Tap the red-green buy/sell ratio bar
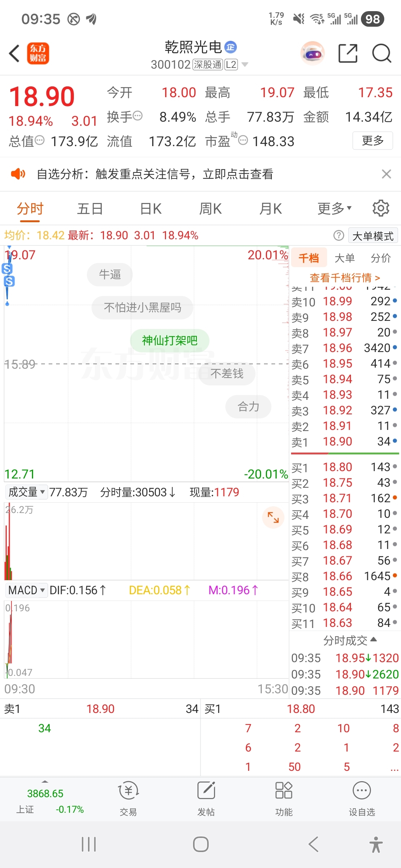Screen dimensions: 401x868 pyautogui.click(x=345, y=453)
